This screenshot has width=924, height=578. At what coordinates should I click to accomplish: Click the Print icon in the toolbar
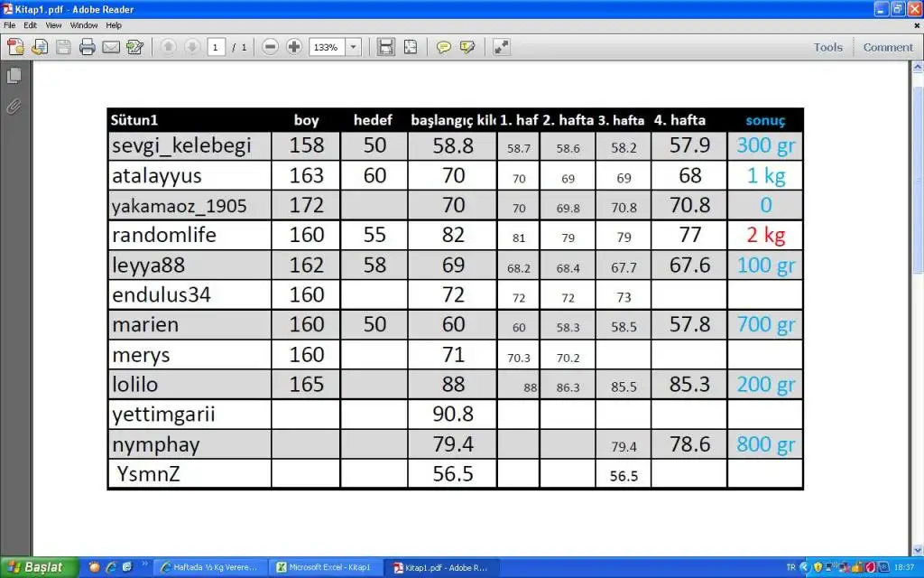point(88,47)
